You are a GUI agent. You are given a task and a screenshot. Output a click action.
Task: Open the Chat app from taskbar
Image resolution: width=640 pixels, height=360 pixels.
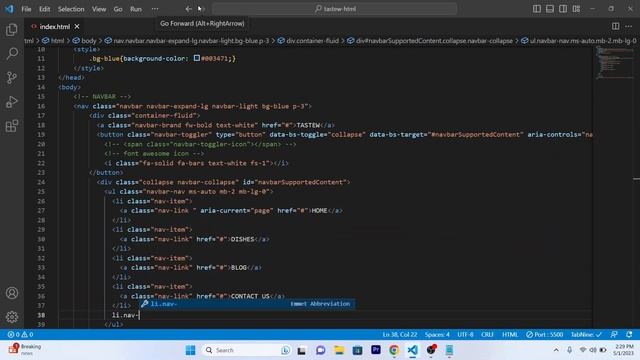320,350
